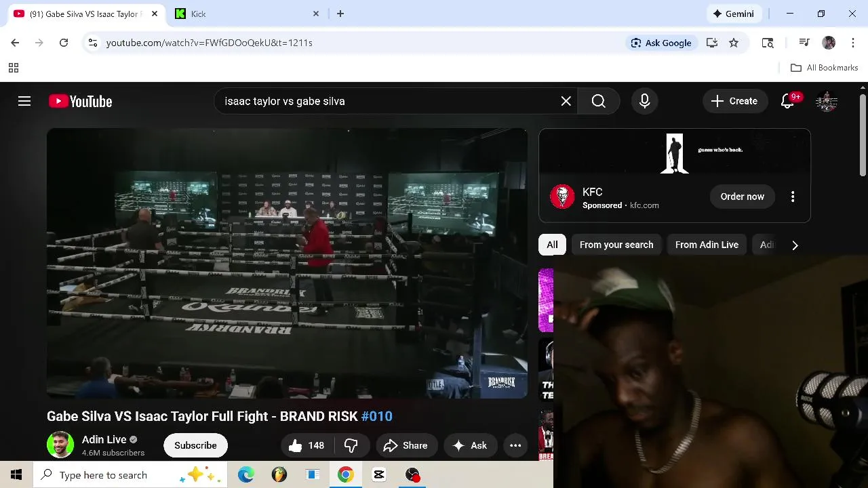The width and height of the screenshot is (868, 488).
Task: Go forward with the browser forward arrow
Action: point(39,43)
